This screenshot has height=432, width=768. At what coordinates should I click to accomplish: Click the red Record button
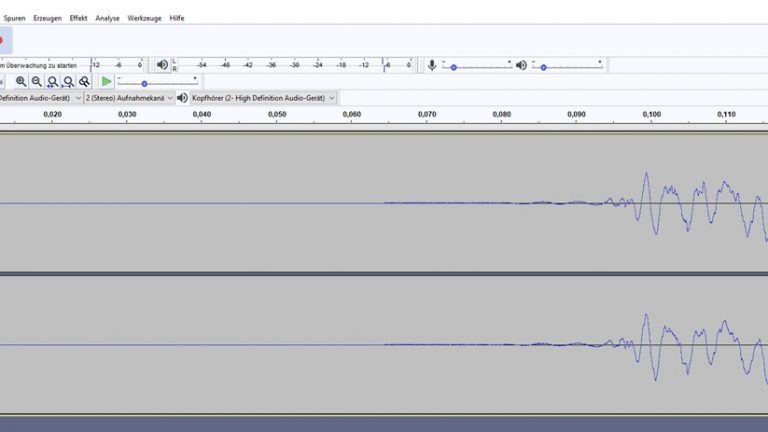click(x=3, y=41)
